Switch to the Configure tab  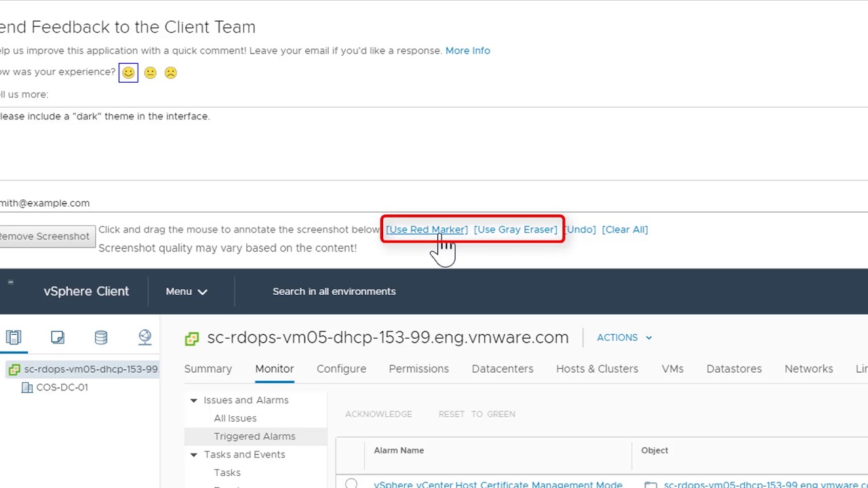pyautogui.click(x=341, y=369)
